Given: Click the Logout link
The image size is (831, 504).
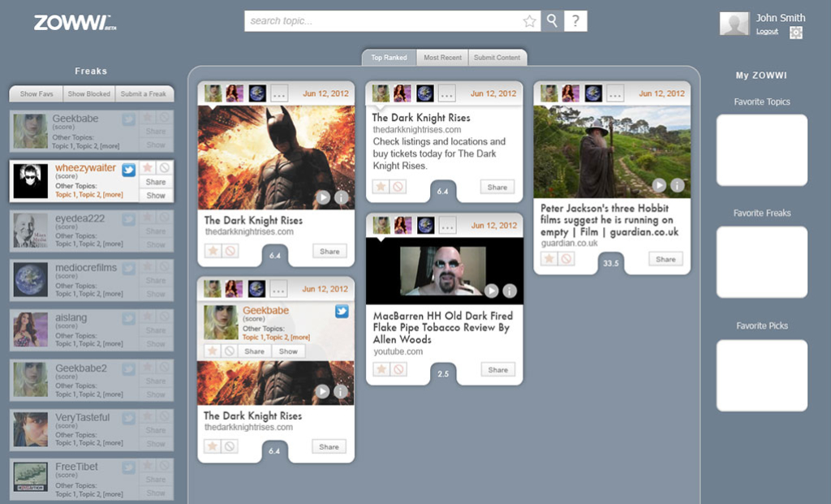Looking at the screenshot, I should point(767,32).
